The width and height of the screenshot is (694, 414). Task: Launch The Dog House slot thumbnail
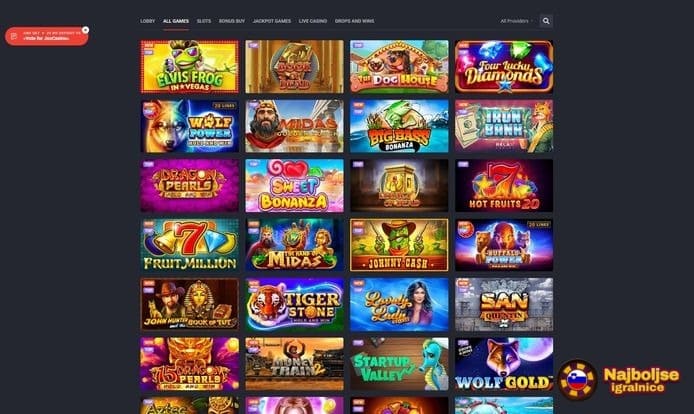[x=399, y=67]
